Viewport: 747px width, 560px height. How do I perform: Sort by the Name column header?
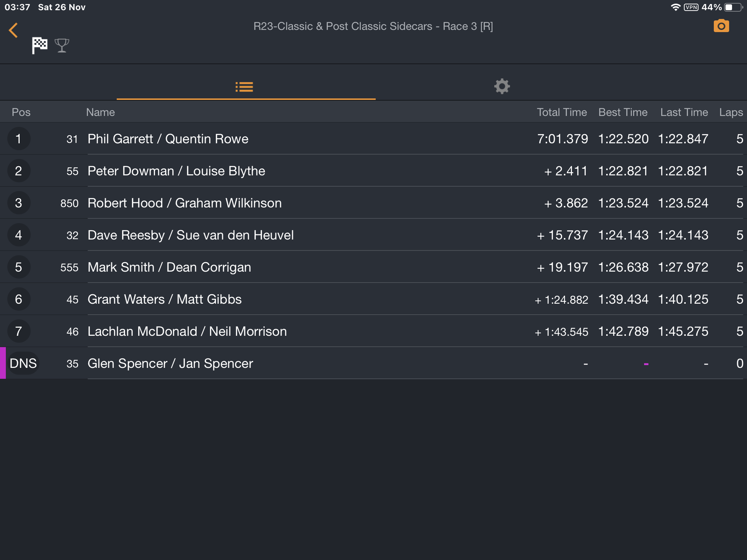coord(100,112)
